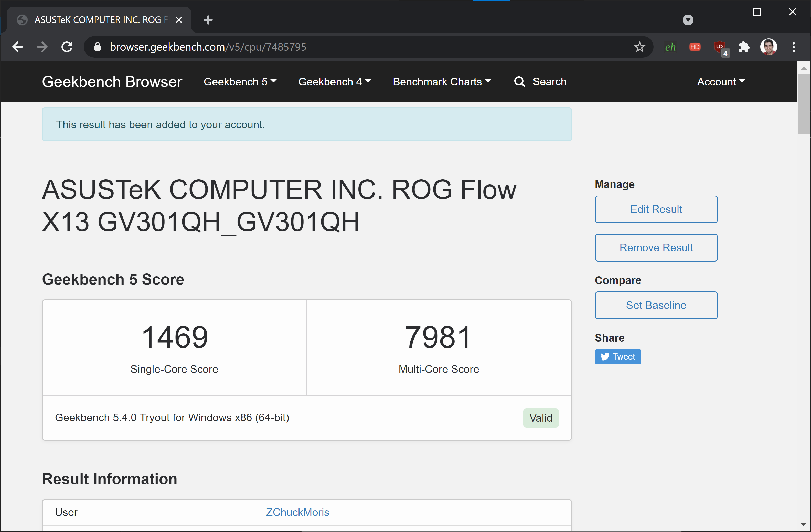The width and height of the screenshot is (811, 532).
Task: Open the tab search dropdown circle
Action: pyautogui.click(x=688, y=20)
